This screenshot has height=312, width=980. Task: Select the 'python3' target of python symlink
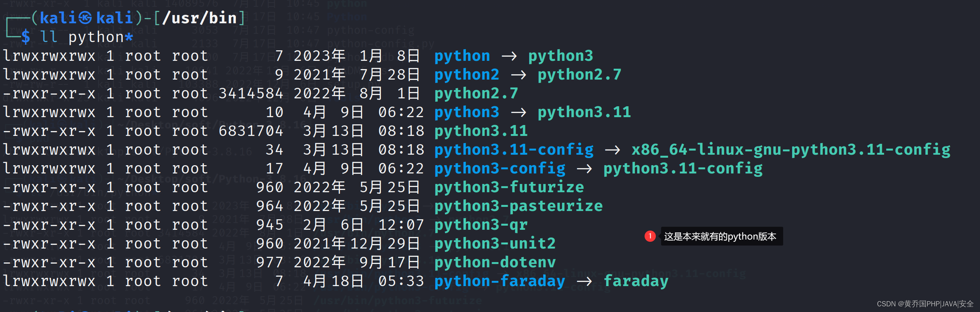point(561,56)
